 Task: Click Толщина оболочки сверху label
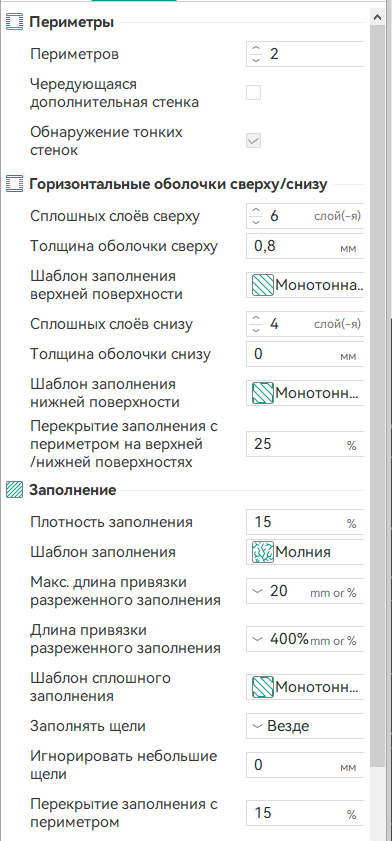[x=124, y=246]
